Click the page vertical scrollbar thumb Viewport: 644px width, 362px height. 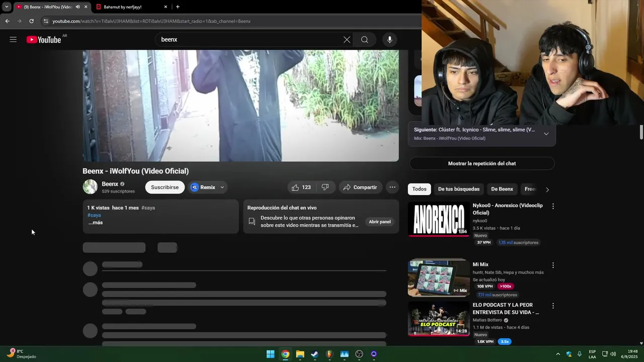pos(641,132)
